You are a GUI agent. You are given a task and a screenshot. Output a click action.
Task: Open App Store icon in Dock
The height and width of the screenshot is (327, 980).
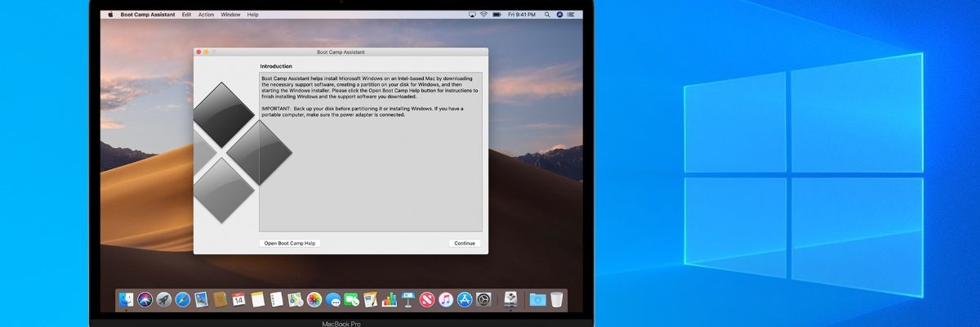(465, 300)
